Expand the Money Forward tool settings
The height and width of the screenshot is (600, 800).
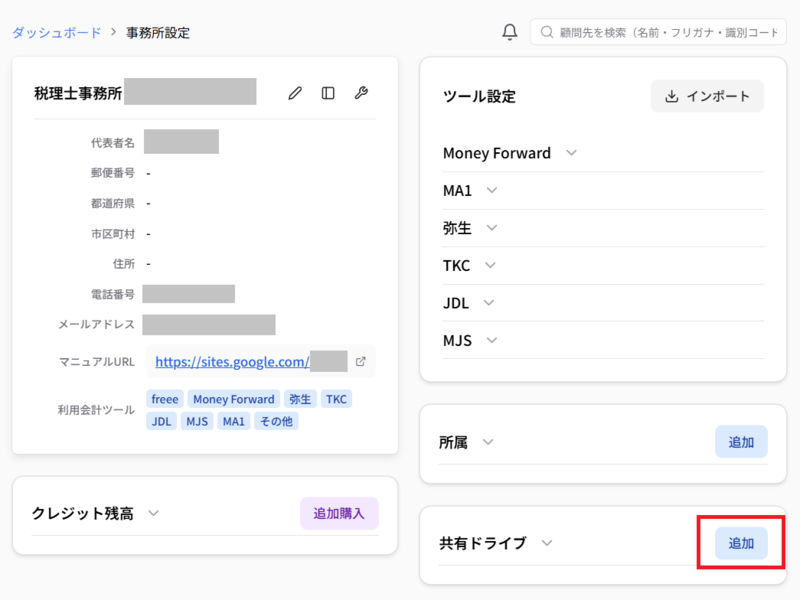[571, 153]
